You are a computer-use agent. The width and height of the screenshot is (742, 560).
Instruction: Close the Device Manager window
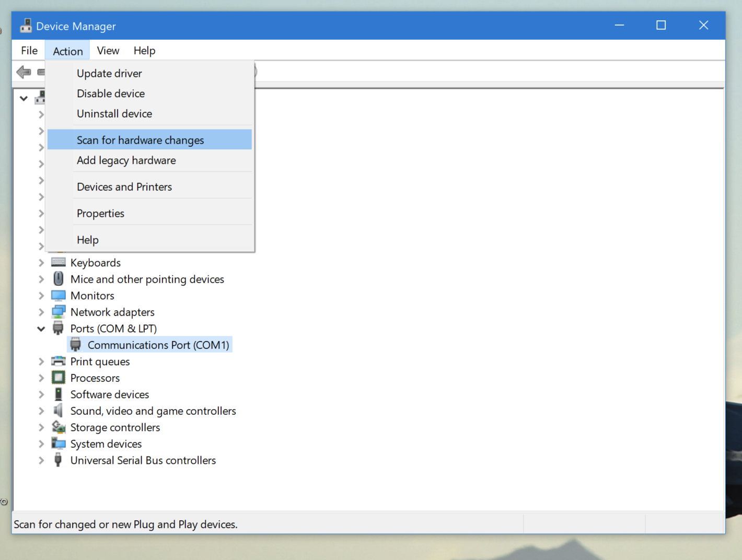[x=703, y=25]
